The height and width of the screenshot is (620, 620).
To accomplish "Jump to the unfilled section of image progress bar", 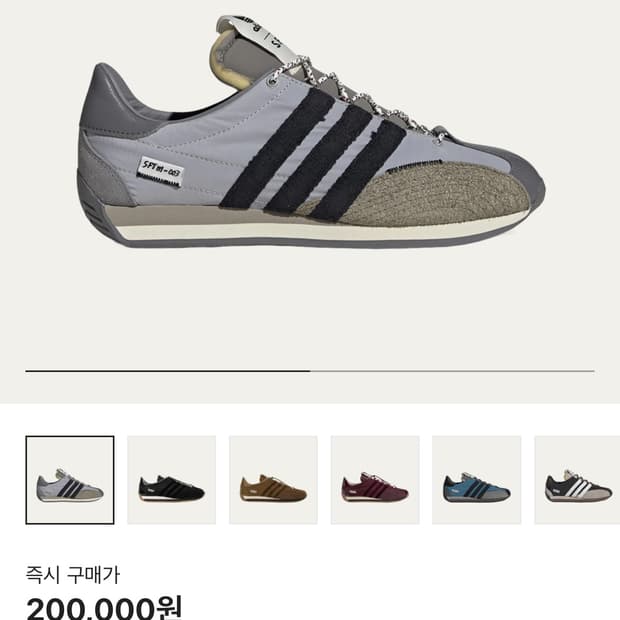I will coord(452,371).
